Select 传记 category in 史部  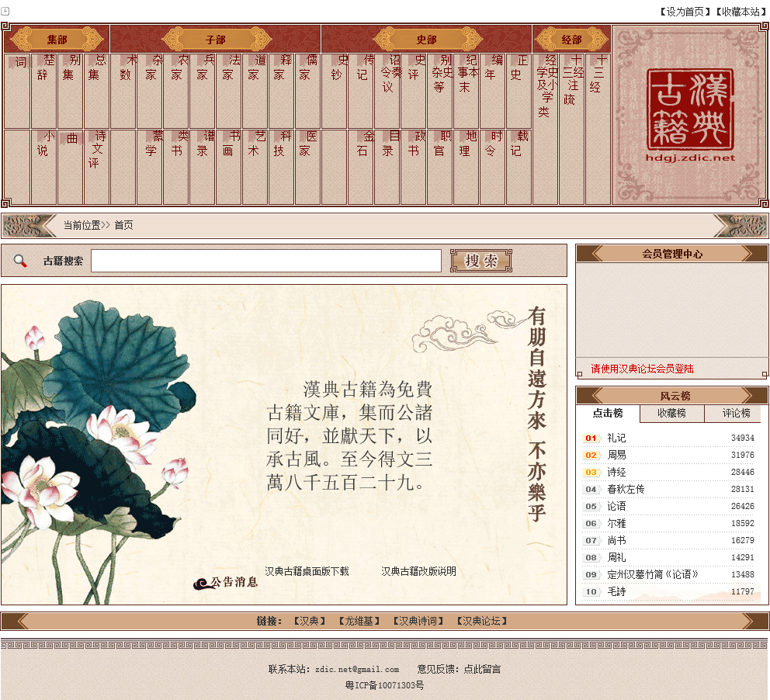(364, 69)
